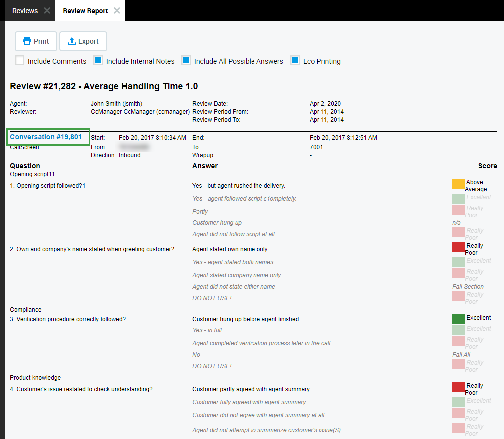This screenshot has width=504, height=439.
Task: Enable the Include Comments checkbox
Action: (20, 61)
